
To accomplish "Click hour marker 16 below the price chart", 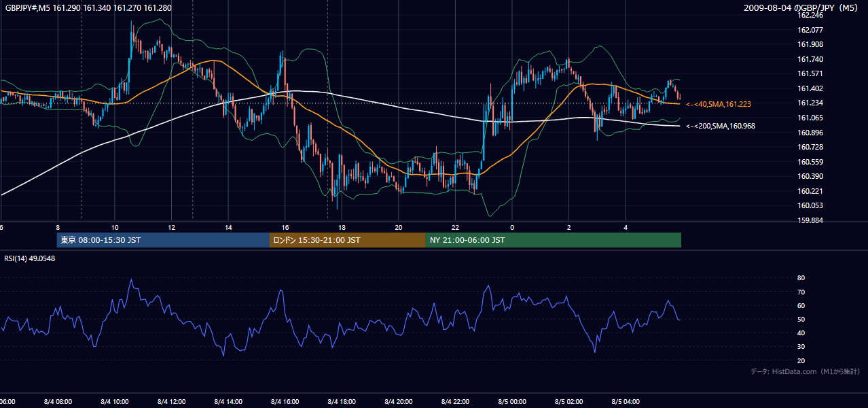I will click(285, 228).
